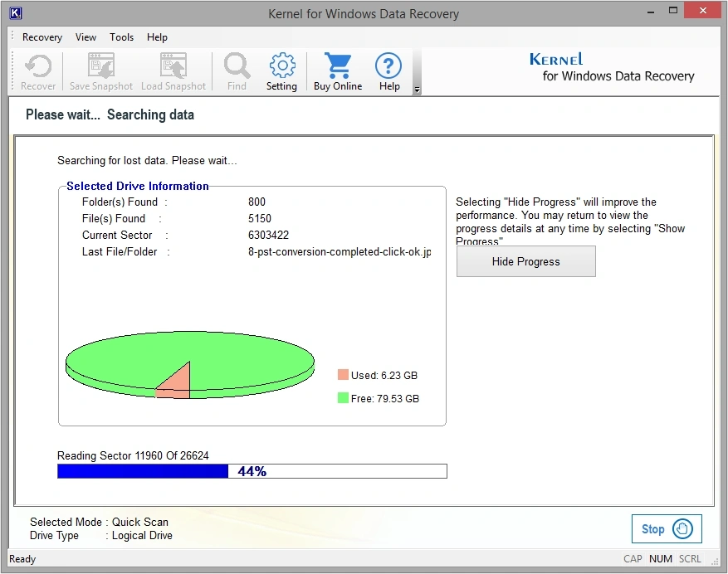Click the Load Snapshot toolbar icon
The image size is (728, 574).
pos(173,72)
